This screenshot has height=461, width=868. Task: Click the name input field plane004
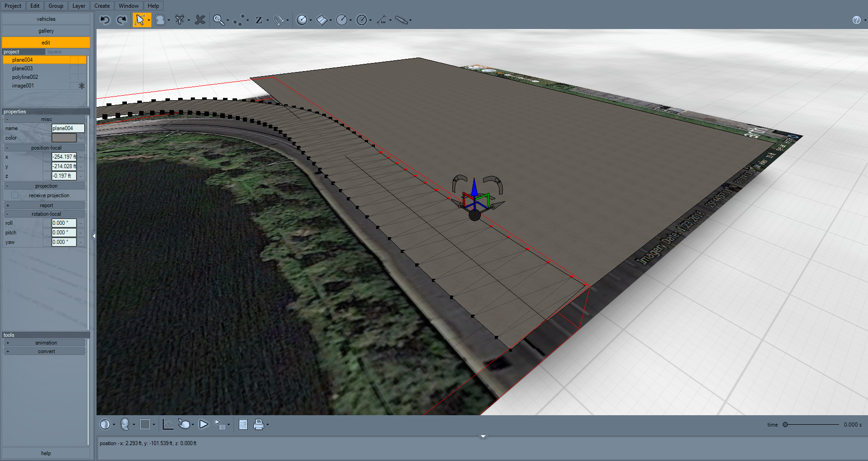click(x=68, y=128)
